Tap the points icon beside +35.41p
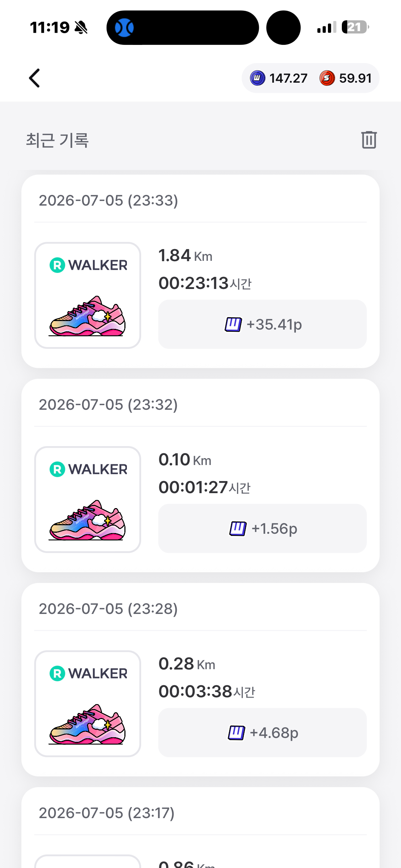Image resolution: width=401 pixels, height=868 pixels. point(233,325)
